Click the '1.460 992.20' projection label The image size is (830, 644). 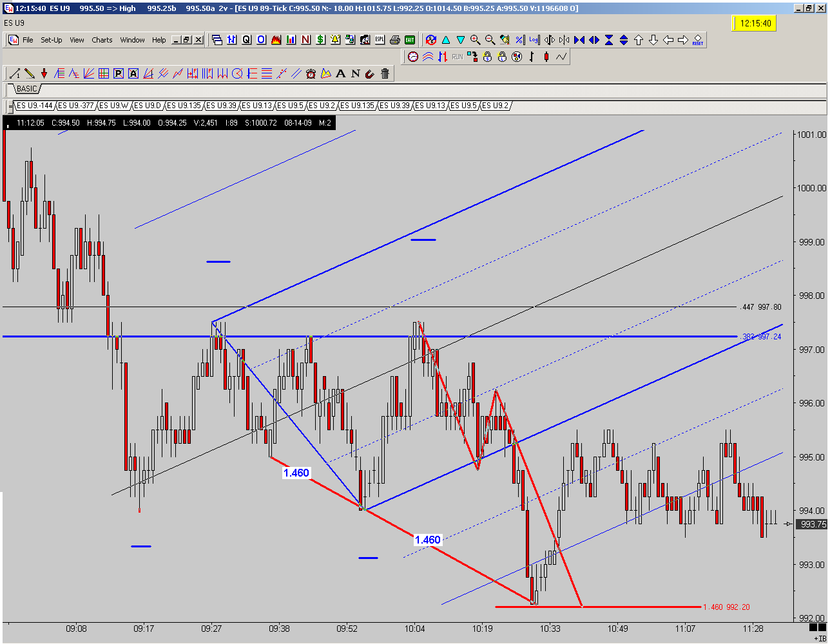pyautogui.click(x=726, y=607)
